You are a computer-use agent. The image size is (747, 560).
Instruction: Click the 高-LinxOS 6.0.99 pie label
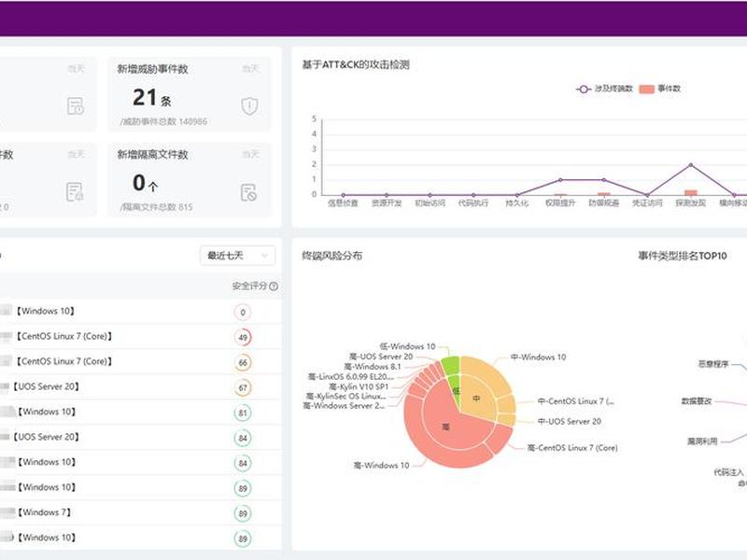351,377
